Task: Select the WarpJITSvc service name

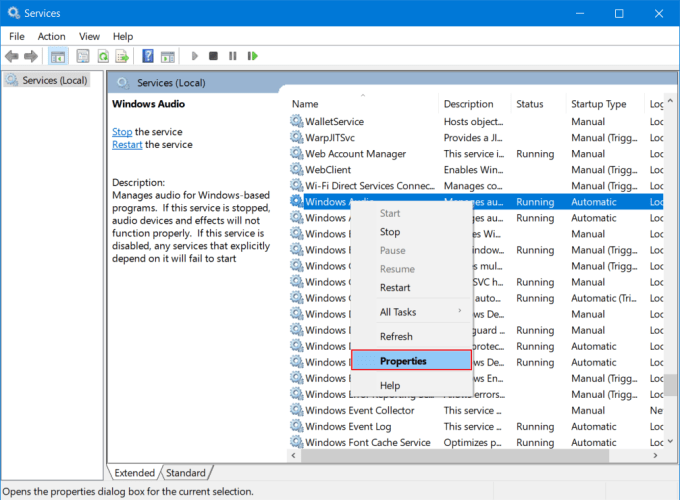Action: click(330, 137)
